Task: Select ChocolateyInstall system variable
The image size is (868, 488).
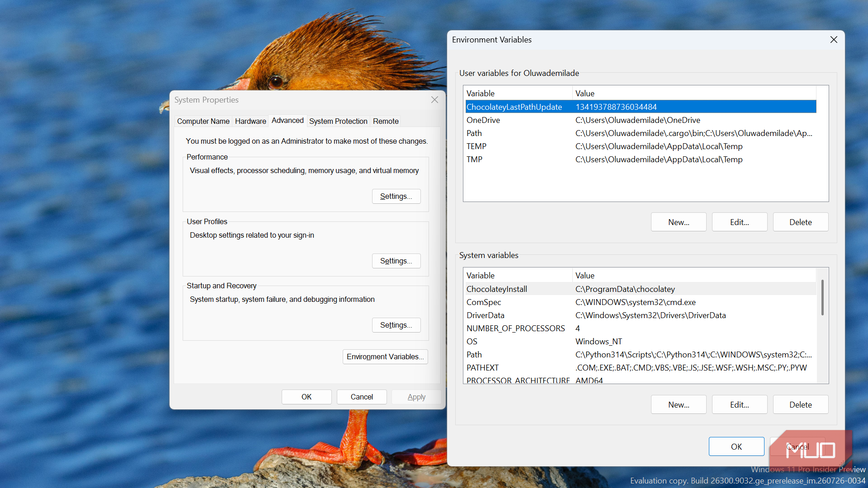Action: (641, 289)
